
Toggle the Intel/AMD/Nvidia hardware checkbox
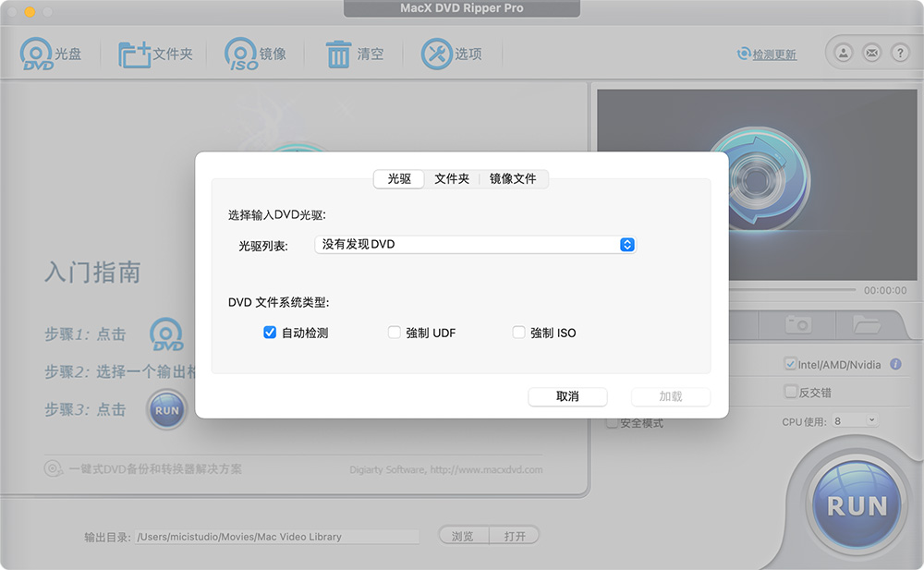click(x=790, y=364)
